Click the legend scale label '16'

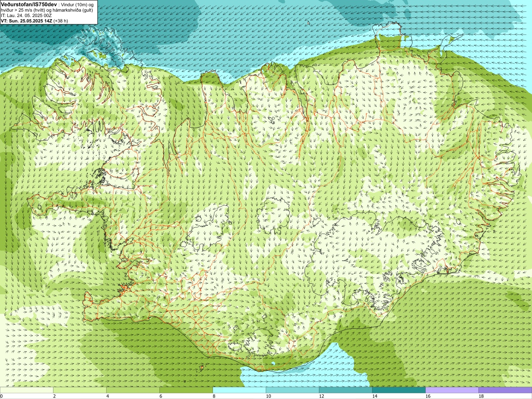(x=428, y=396)
